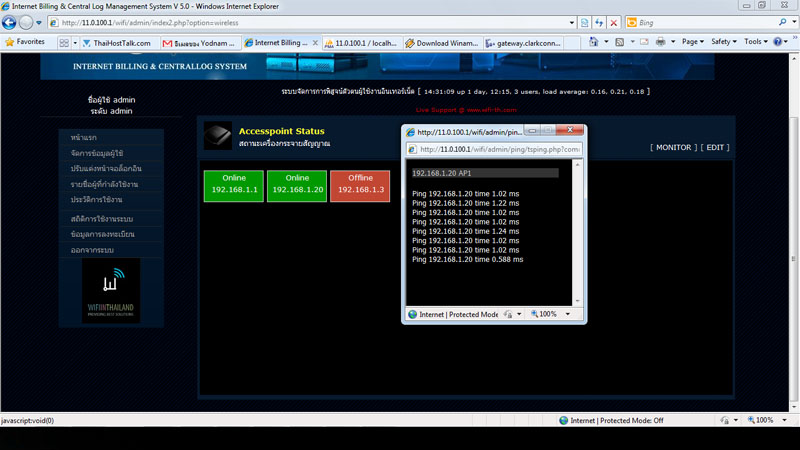Click the Online 192.168.1.20 access point box
The width and height of the screenshot is (800, 450).
297,186
